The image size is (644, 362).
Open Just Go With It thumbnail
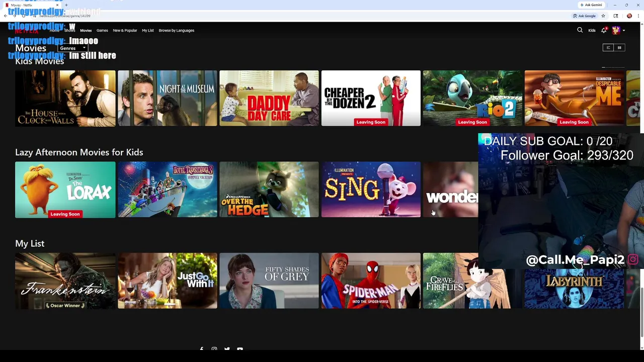coord(167,281)
